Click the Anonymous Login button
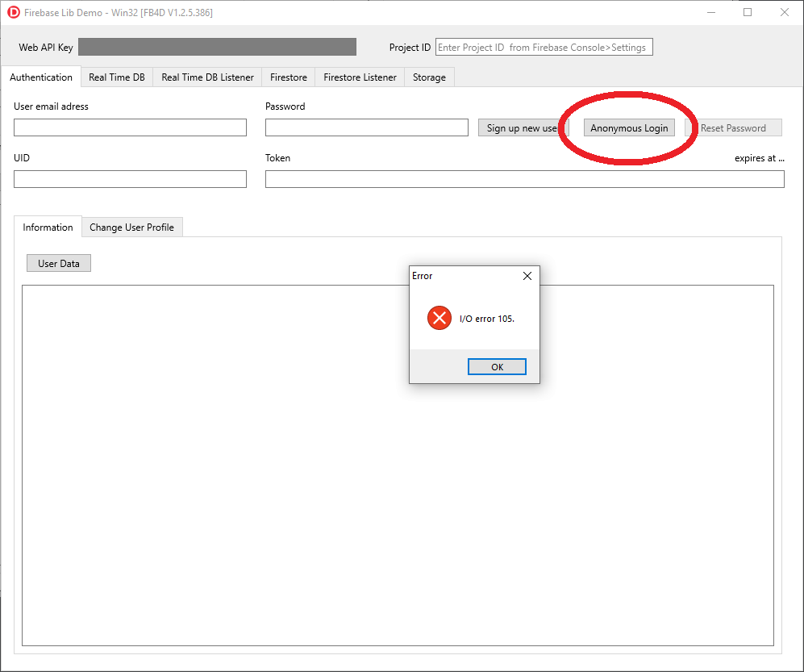The width and height of the screenshot is (804, 672). [x=629, y=127]
